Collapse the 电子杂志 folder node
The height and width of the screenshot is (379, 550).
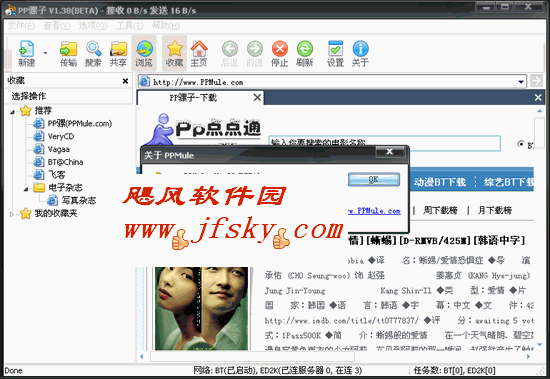coord(26,189)
